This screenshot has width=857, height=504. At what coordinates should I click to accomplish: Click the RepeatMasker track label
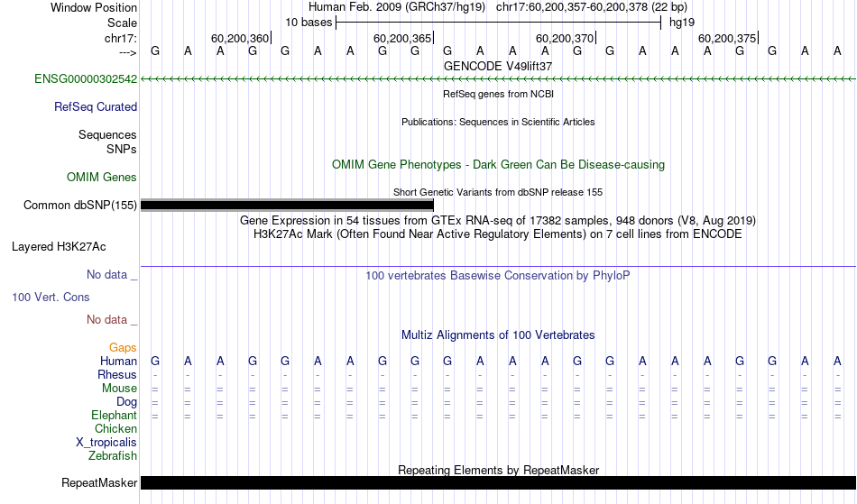(99, 482)
